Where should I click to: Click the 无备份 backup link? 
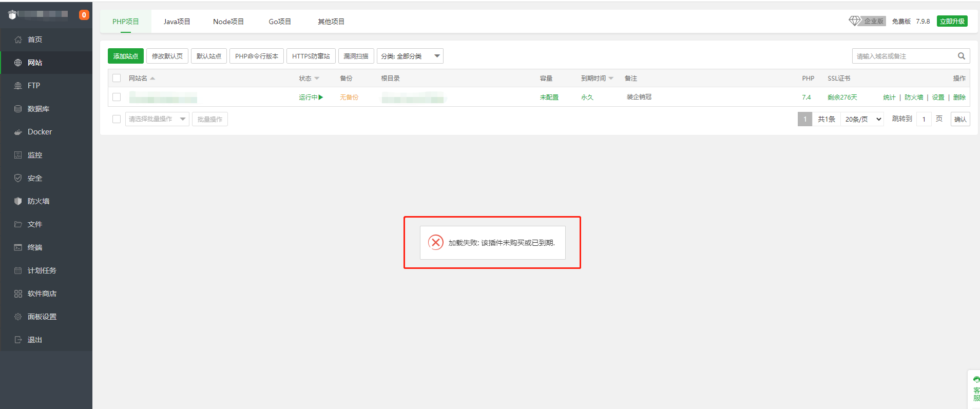(x=349, y=97)
